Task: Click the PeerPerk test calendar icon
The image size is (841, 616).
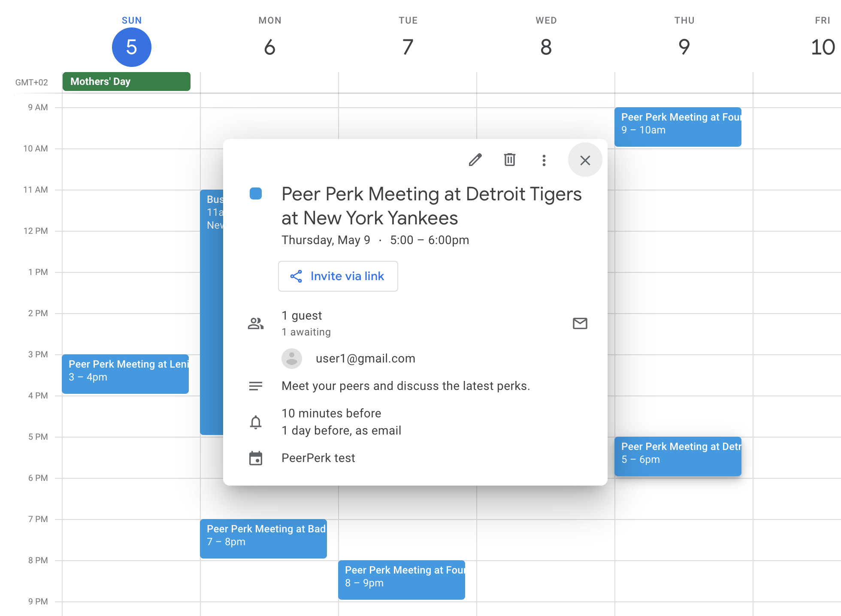Action: [x=256, y=458]
